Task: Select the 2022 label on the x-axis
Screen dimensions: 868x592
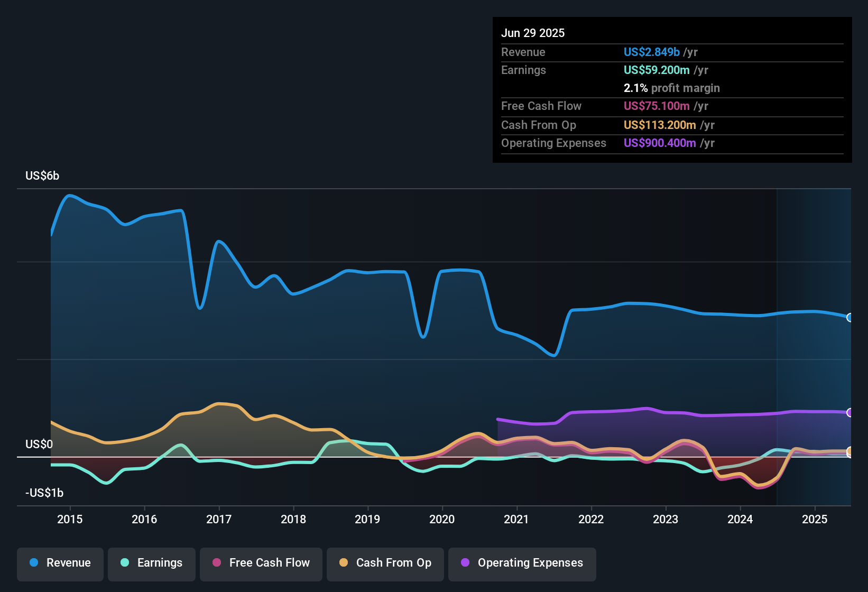Action: click(x=591, y=519)
